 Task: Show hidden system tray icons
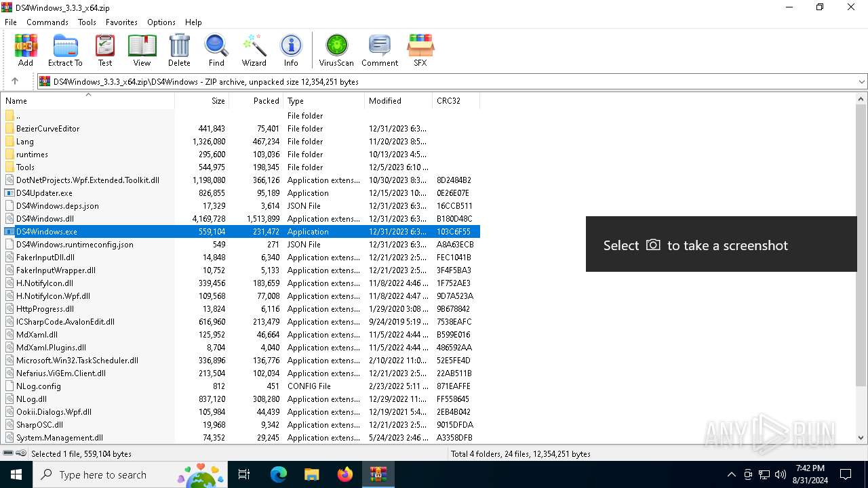(x=731, y=474)
